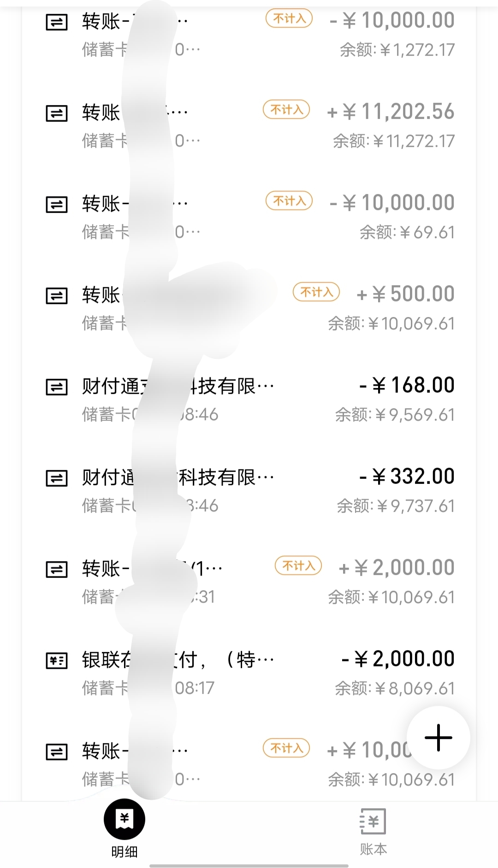Open the 银联 payment of -¥2,000.00
This screenshot has height=868, width=498.
(x=249, y=673)
